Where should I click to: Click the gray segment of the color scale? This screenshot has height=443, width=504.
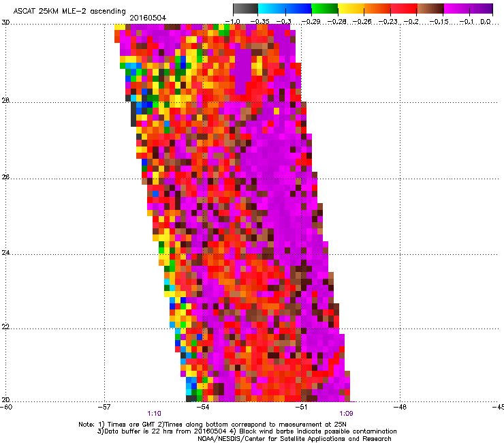(245, 9)
